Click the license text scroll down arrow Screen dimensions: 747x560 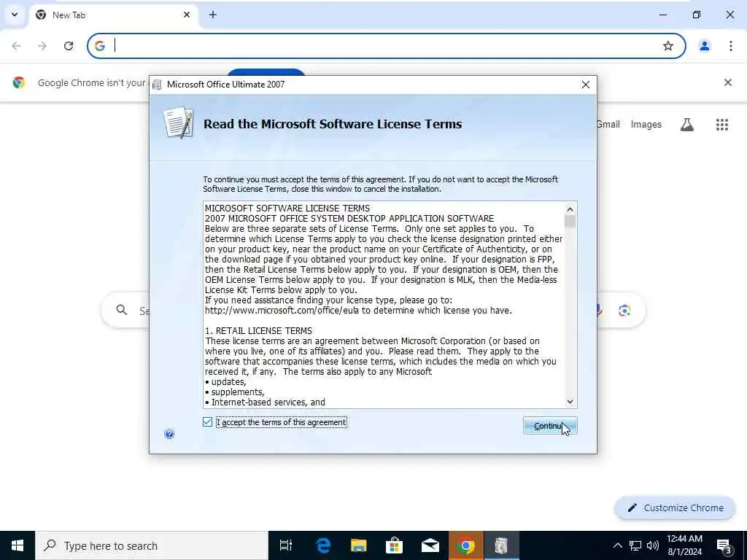point(570,402)
